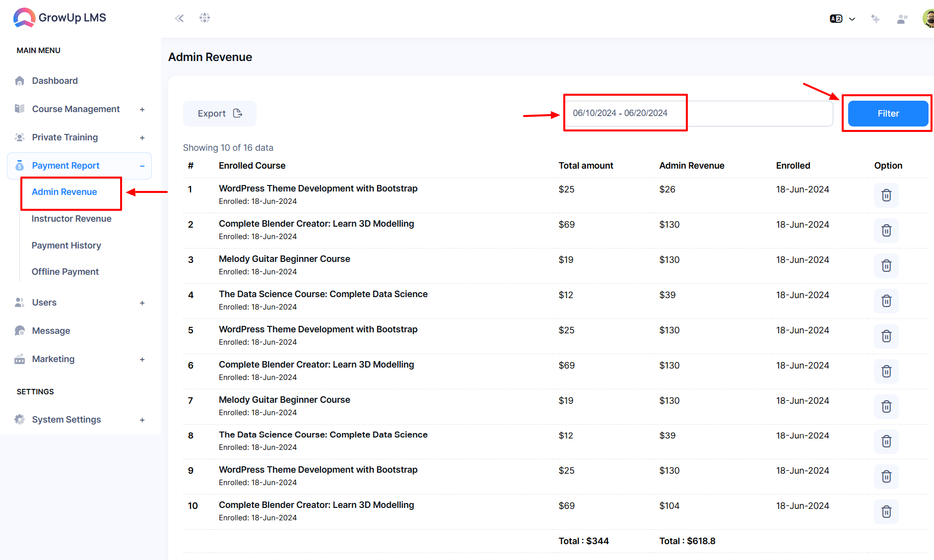The width and height of the screenshot is (934, 560).
Task: Open the globe website icon
Action: coord(204,18)
